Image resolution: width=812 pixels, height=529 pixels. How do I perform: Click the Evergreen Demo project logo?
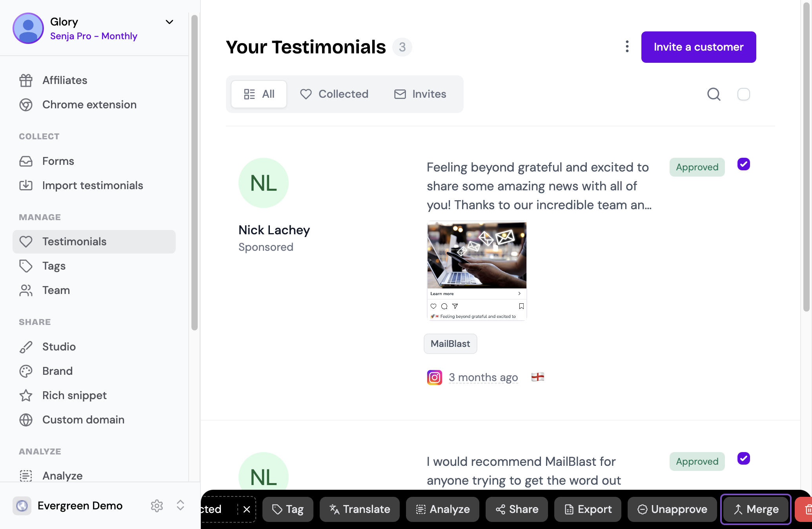point(22,505)
